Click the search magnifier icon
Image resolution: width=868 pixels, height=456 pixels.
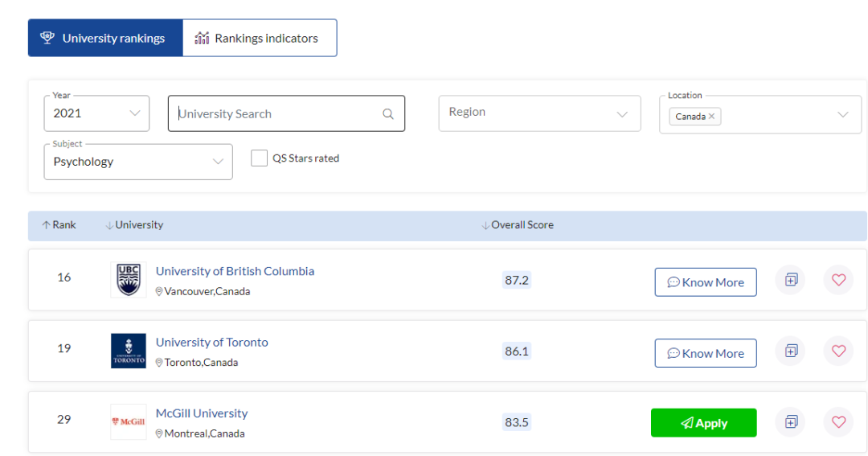point(388,114)
